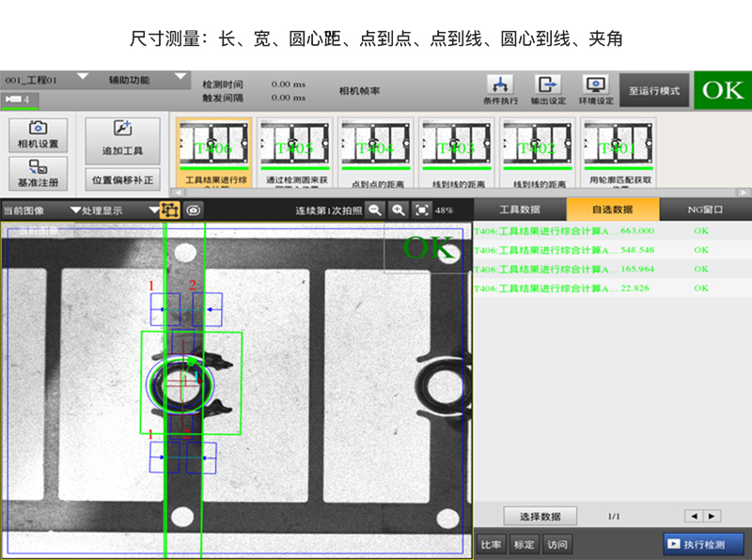The height and width of the screenshot is (560, 752).
Task: Switch to the 工具数据 tab
Action: (x=520, y=209)
